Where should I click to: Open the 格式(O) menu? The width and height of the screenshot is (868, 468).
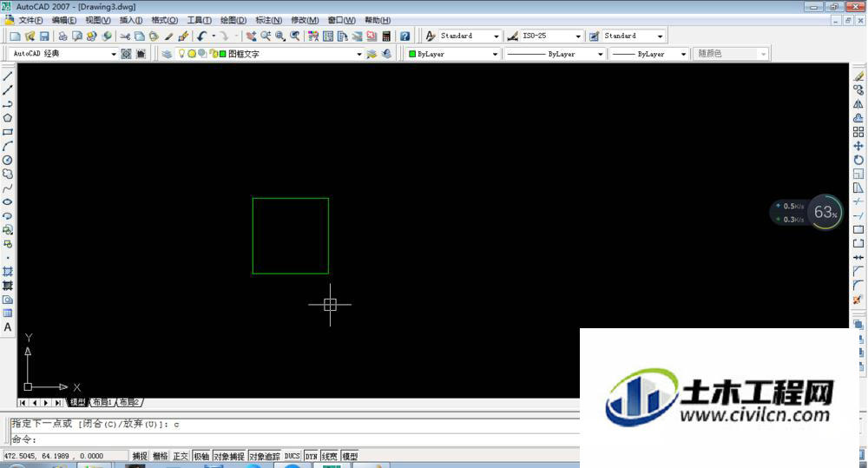coord(165,20)
